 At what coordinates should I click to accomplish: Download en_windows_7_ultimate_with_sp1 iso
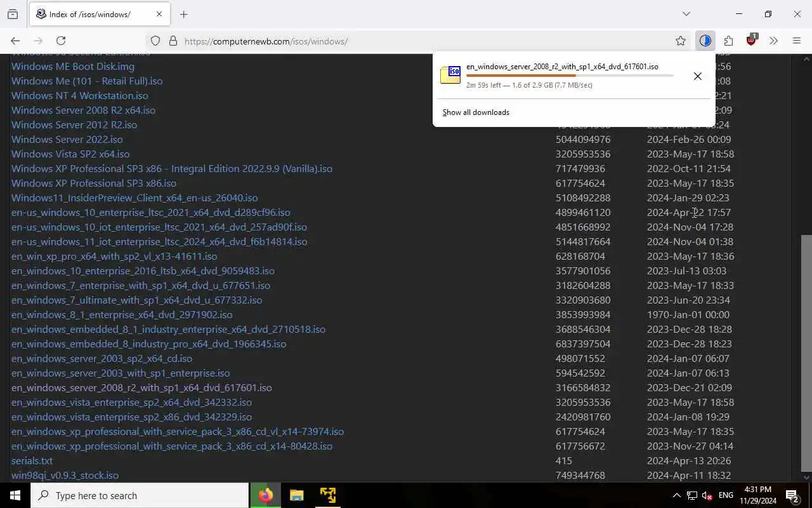(x=137, y=300)
